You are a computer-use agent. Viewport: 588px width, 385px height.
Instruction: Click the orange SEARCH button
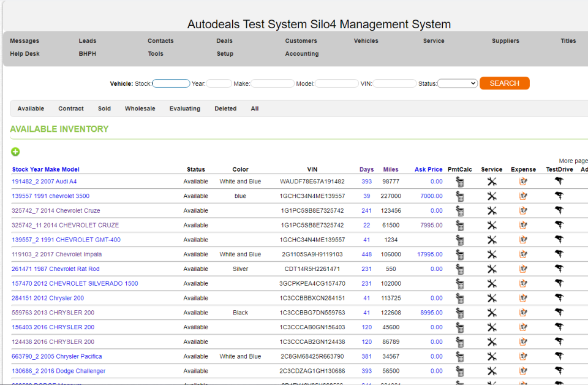click(x=504, y=83)
